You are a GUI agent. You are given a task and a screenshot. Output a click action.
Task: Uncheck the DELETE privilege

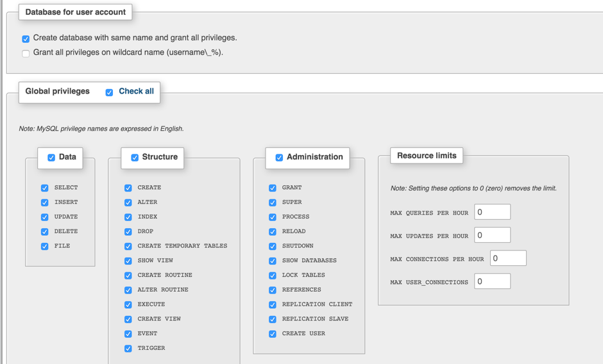pos(45,232)
